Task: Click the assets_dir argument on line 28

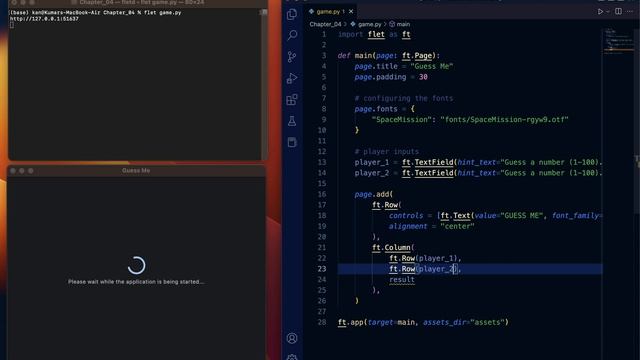Action: [444, 322]
